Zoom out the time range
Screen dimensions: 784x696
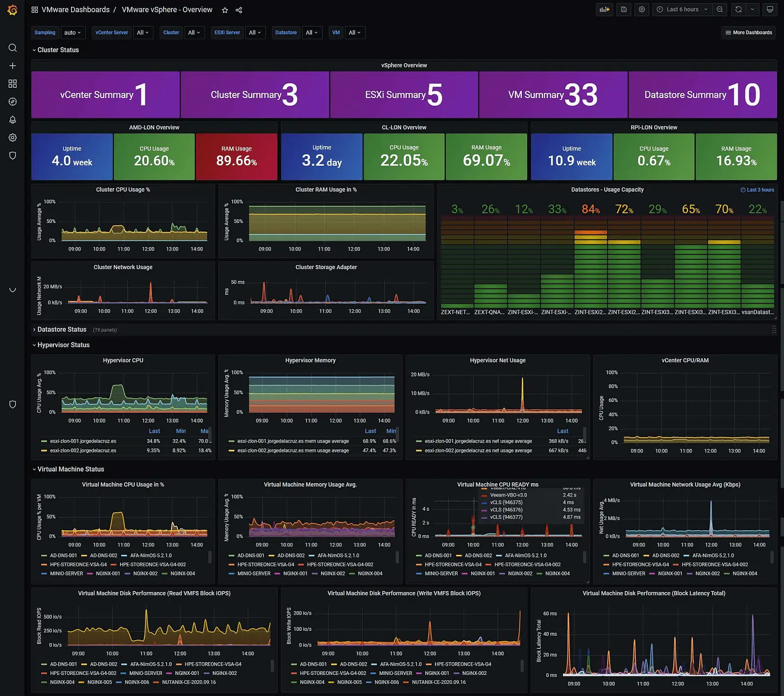point(720,9)
